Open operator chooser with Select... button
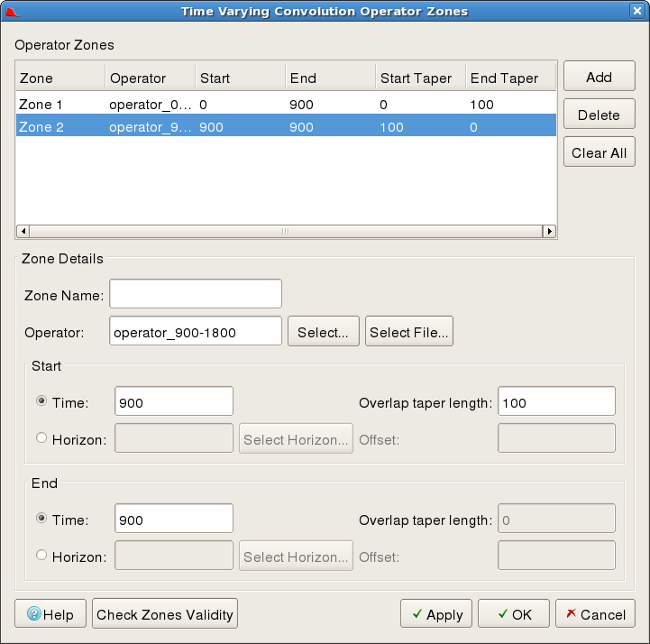Image resolution: width=650 pixels, height=644 pixels. tap(323, 332)
